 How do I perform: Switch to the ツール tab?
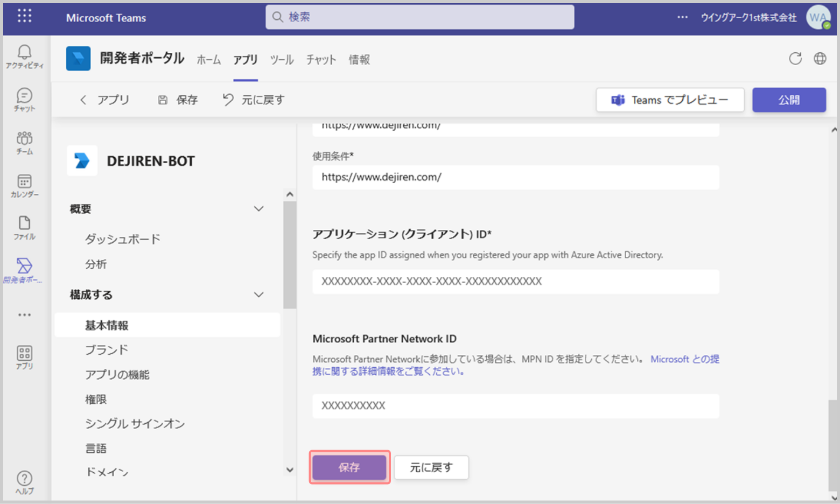tap(282, 60)
